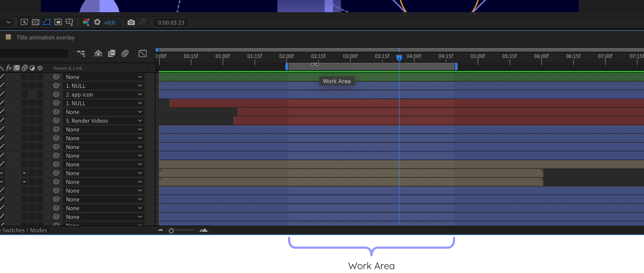Toggle the Shy layers switch for the composition
The image size is (644, 273).
[x=98, y=53]
